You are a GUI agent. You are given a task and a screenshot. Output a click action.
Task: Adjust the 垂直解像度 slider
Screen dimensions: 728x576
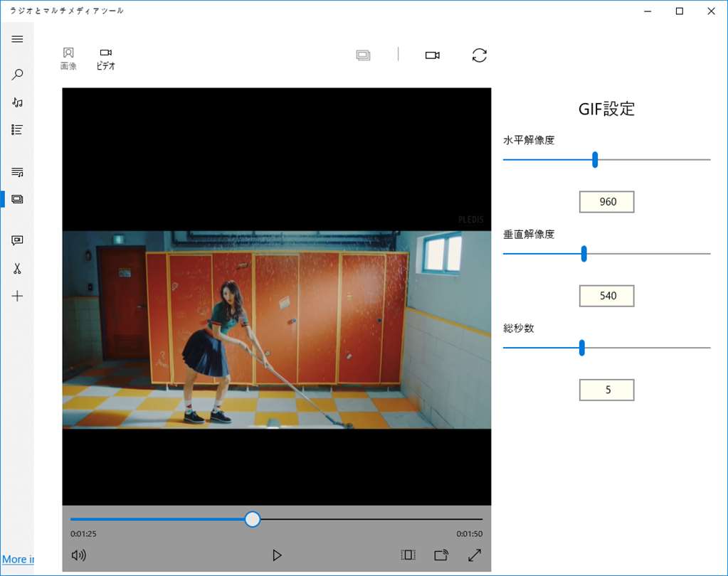point(606,254)
